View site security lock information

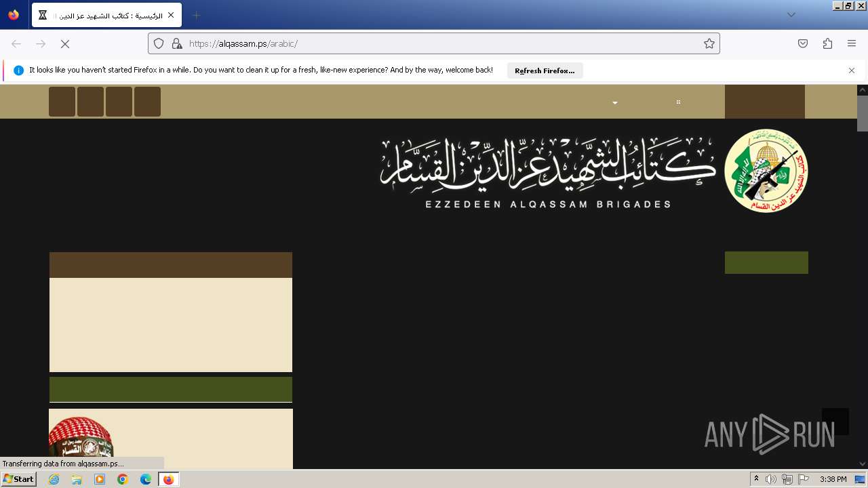[177, 43]
